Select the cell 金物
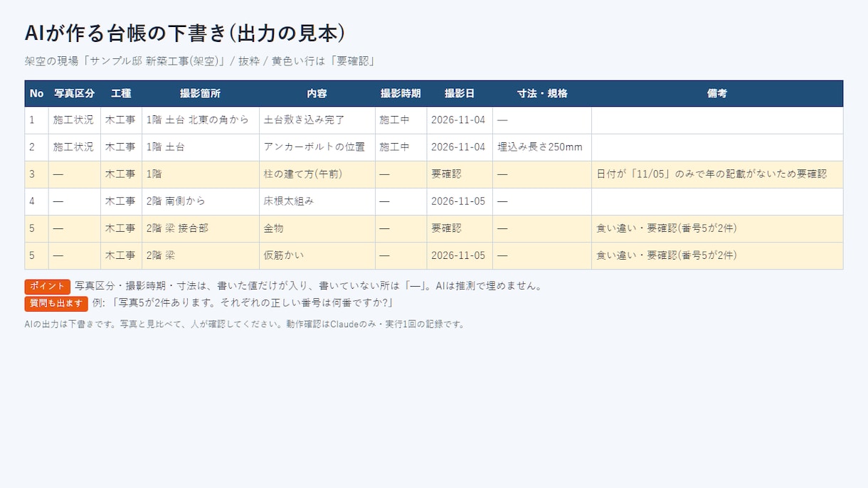The image size is (868, 488). coord(317,228)
